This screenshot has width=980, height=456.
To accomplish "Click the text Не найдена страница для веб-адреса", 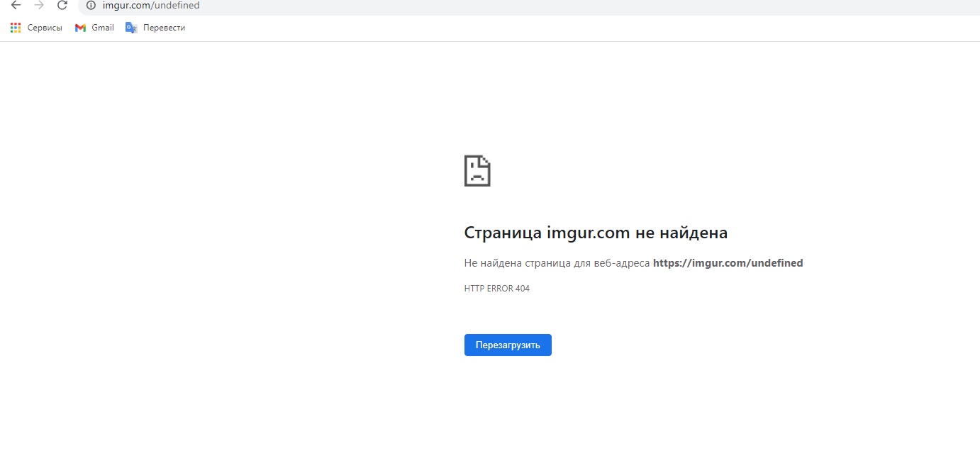I will (x=557, y=263).
